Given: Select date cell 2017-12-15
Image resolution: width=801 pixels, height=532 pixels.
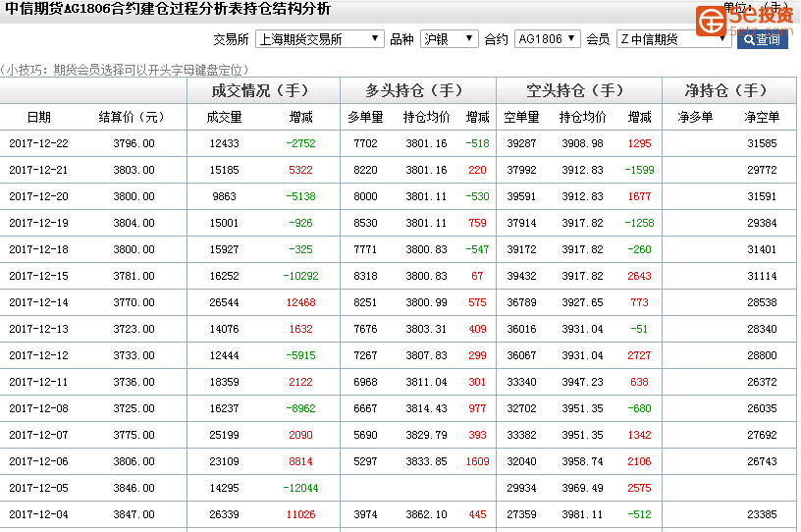Looking at the screenshot, I should [38, 276].
